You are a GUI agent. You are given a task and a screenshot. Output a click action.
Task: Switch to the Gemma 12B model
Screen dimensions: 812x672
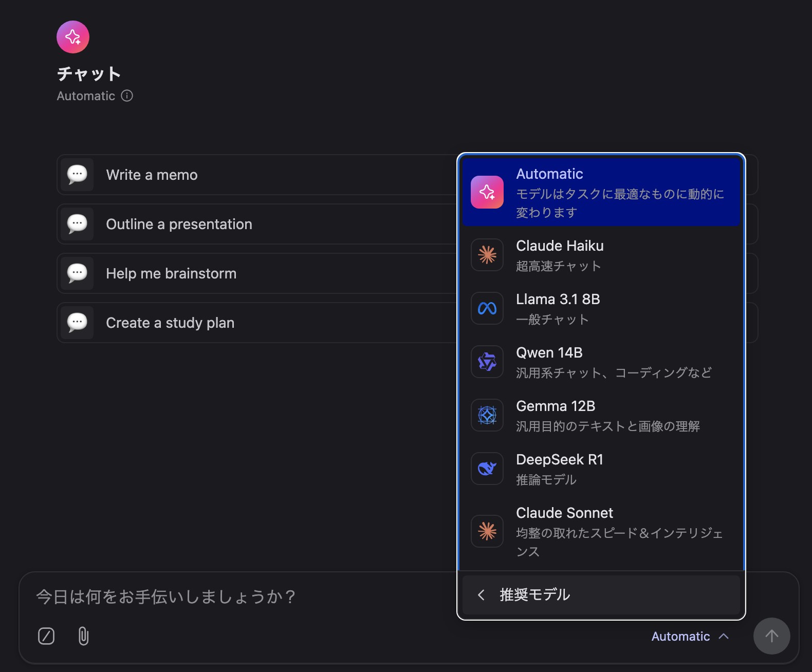(601, 416)
